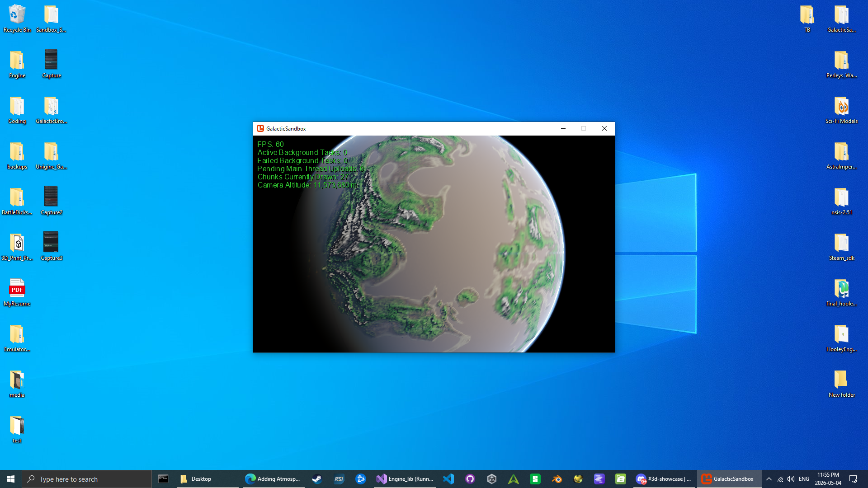Select the Perleys_Wa... folder icon

coord(842,64)
